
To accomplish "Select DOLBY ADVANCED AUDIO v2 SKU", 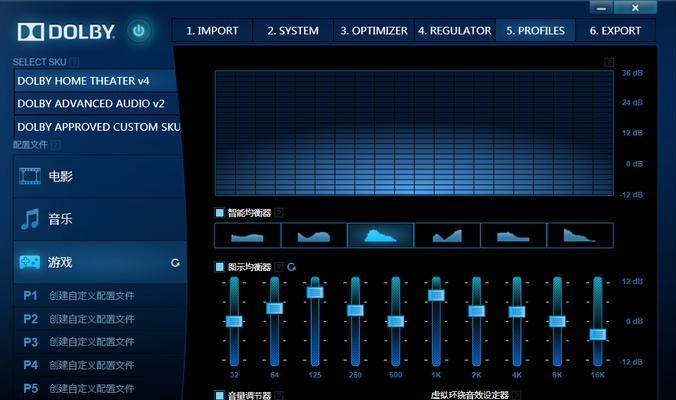I will click(96, 104).
